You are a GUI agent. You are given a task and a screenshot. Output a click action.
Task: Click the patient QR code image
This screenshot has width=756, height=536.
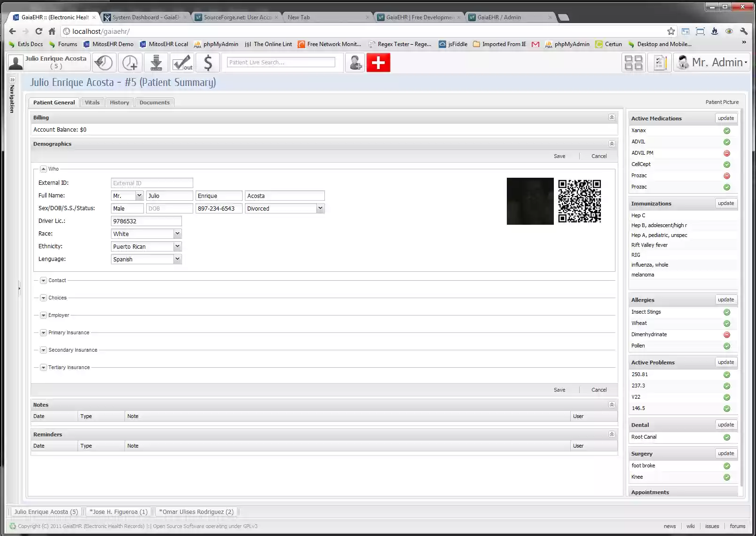[579, 201]
